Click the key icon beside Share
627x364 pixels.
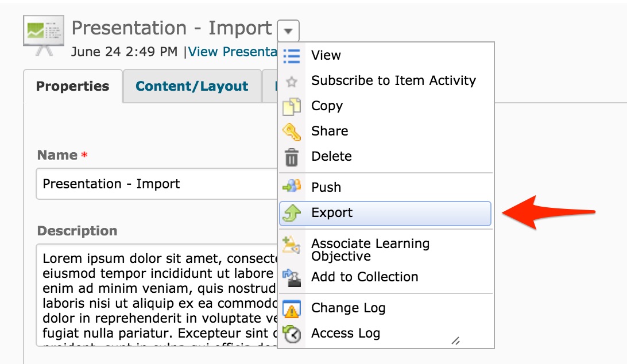[x=292, y=131]
